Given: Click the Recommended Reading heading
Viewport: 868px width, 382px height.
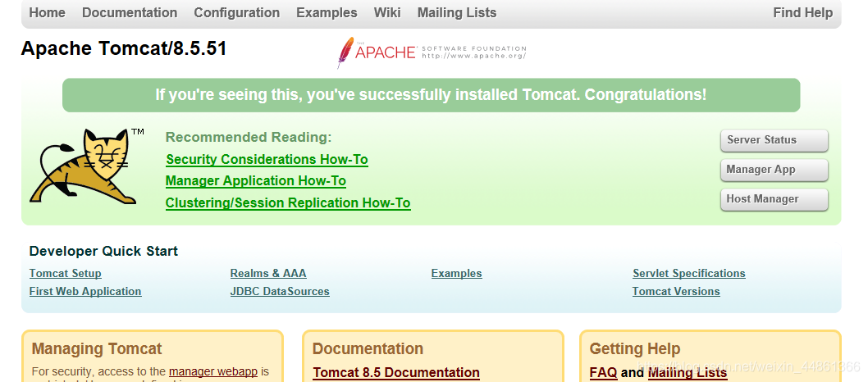Looking at the screenshot, I should tap(249, 137).
